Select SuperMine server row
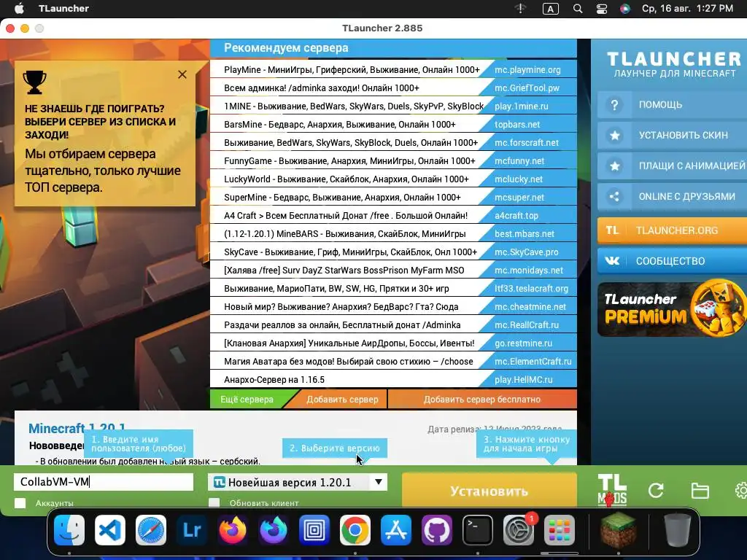This screenshot has width=747, height=560. pyautogui.click(x=393, y=197)
